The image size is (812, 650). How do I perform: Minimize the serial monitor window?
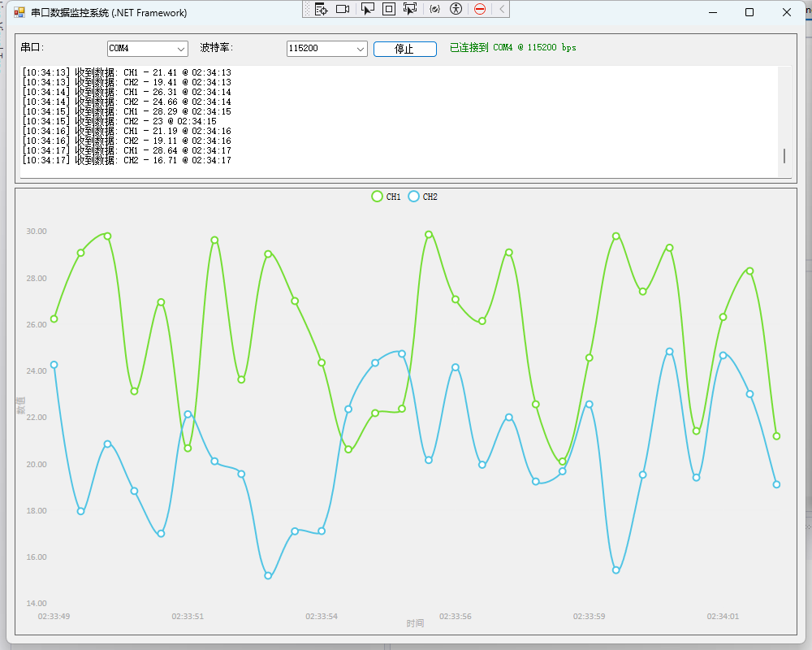click(713, 12)
